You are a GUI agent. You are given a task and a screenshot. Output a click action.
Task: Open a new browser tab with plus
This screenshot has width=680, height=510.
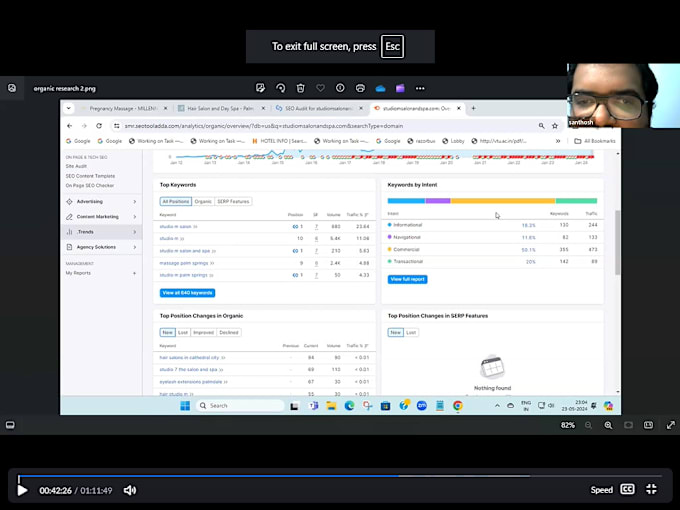(x=474, y=108)
